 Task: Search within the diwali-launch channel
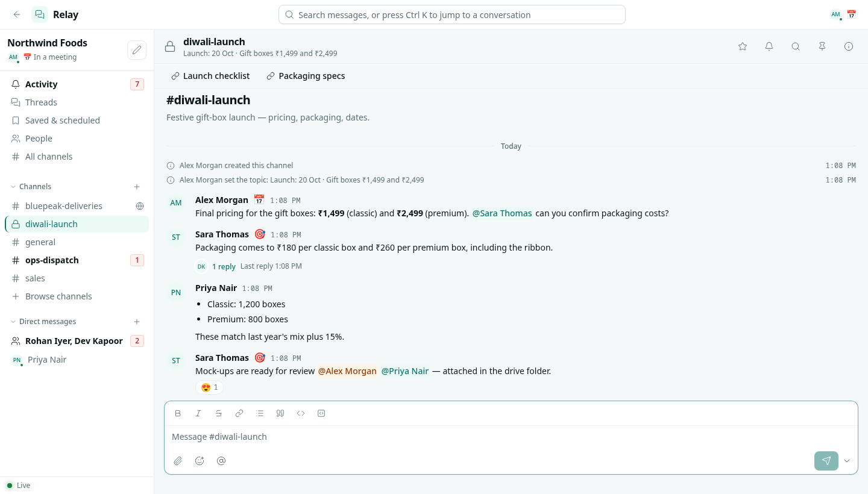point(796,46)
